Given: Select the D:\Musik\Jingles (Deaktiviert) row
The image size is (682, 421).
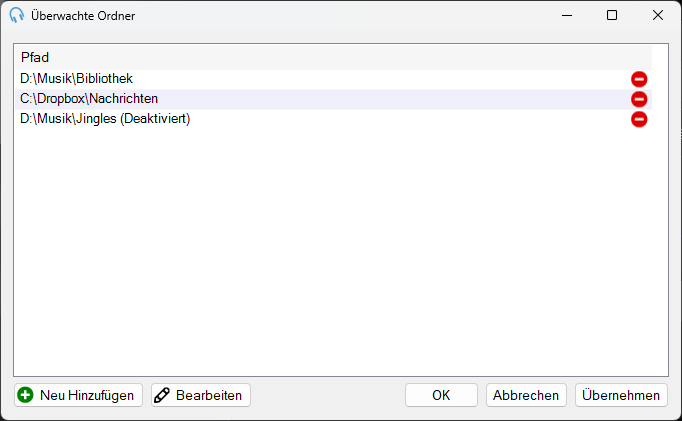Looking at the screenshot, I should (333, 119).
